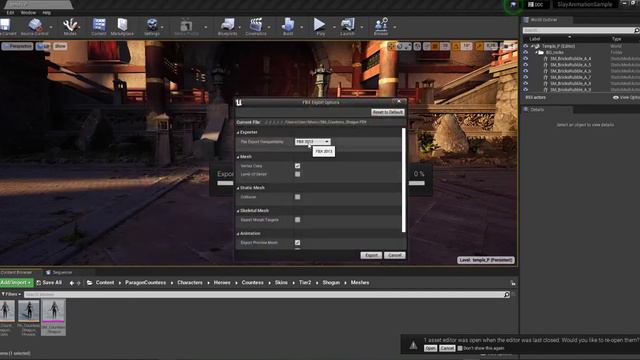Open the Add/Import dropdown
Image resolution: width=640 pixels, height=360 pixels.
click(x=16, y=282)
